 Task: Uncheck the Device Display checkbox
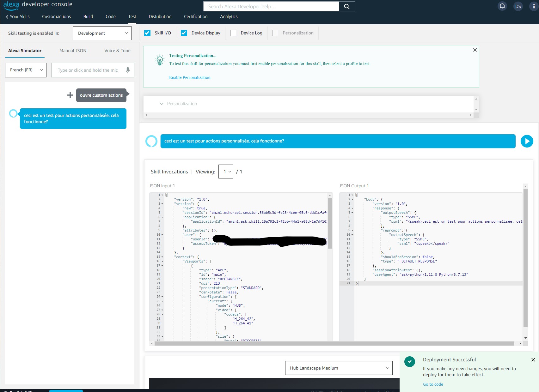pos(184,33)
